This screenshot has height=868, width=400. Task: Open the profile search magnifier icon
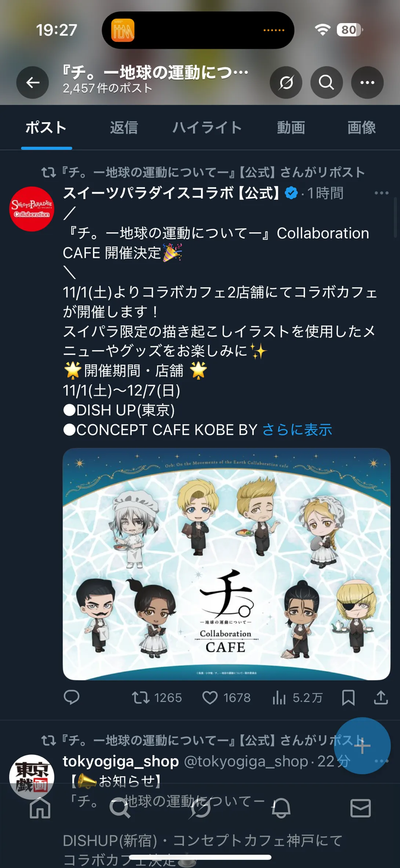click(x=326, y=83)
